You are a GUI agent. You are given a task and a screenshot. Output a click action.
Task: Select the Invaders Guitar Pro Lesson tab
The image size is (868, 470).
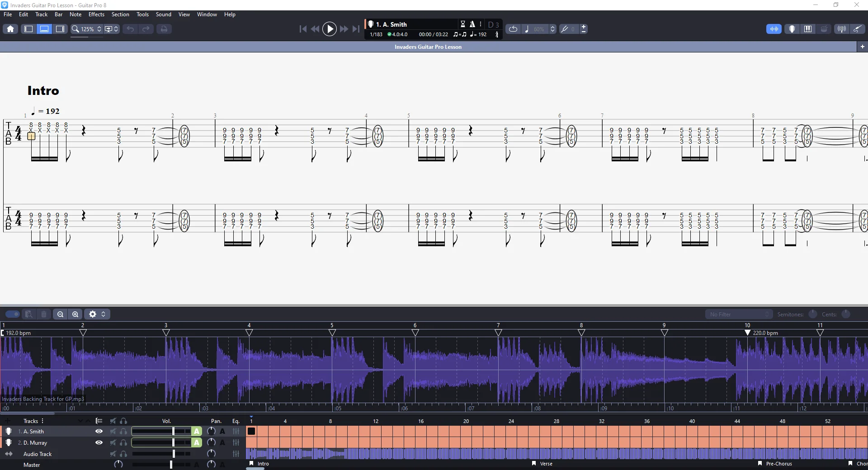tap(428, 47)
